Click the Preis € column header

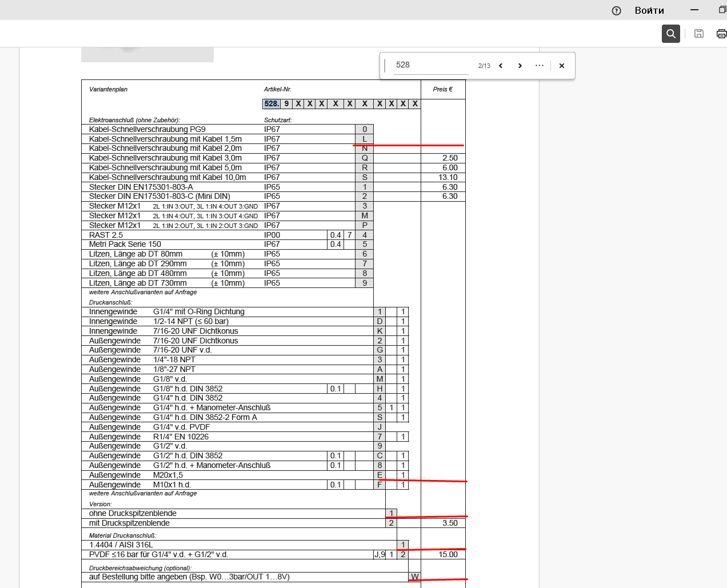(x=442, y=89)
